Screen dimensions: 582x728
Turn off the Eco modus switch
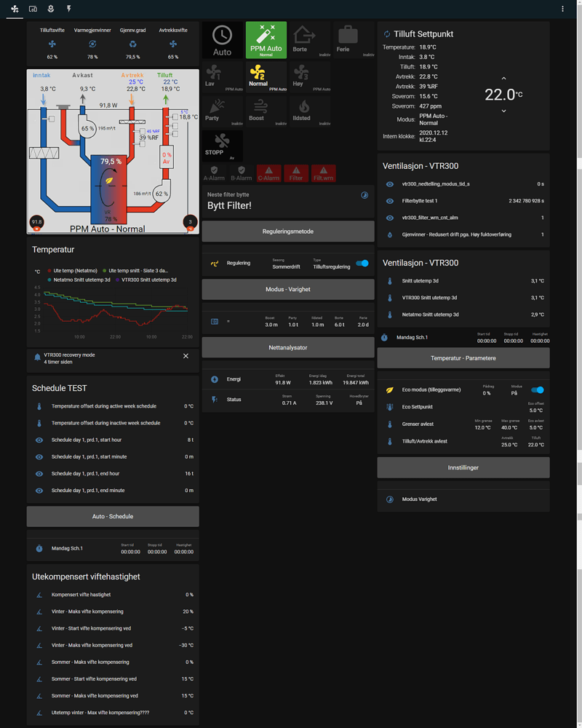538,389
